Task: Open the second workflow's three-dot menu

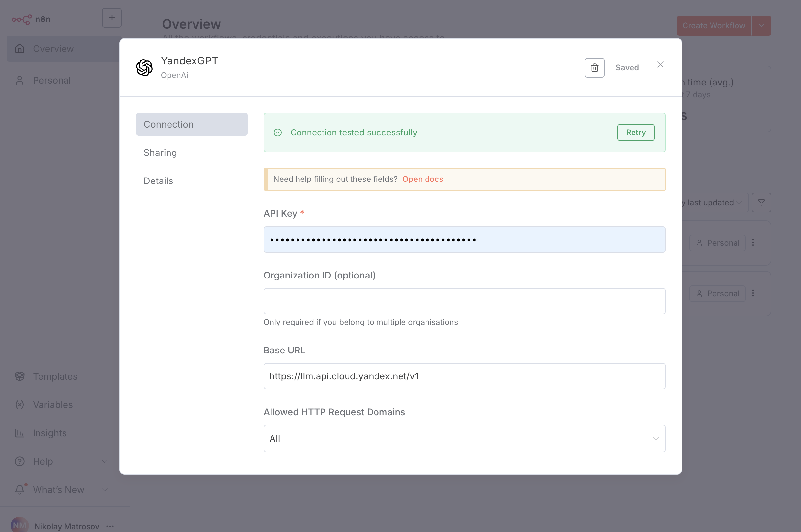Action: [753, 293]
